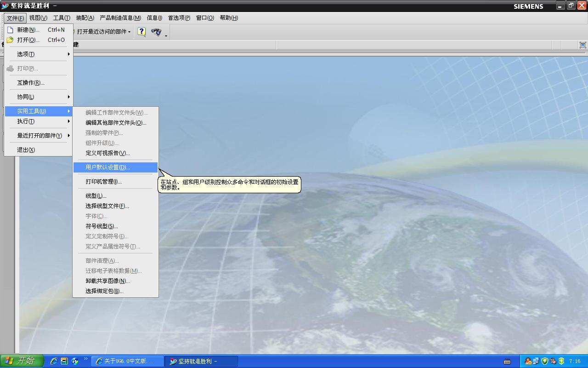Click the 坚持就是胜利 taskbar button
Viewport: 588px width, 368px height.
click(x=202, y=361)
